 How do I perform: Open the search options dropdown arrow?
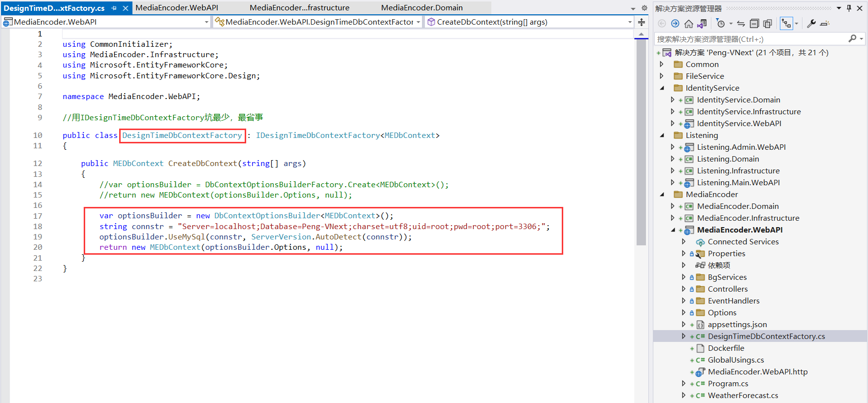(861, 38)
